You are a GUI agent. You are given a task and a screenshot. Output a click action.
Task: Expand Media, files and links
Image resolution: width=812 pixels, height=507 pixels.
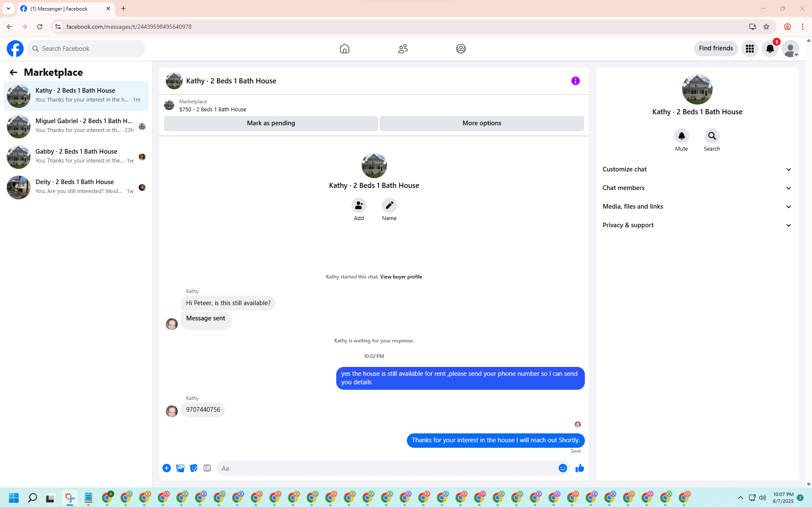coord(697,207)
